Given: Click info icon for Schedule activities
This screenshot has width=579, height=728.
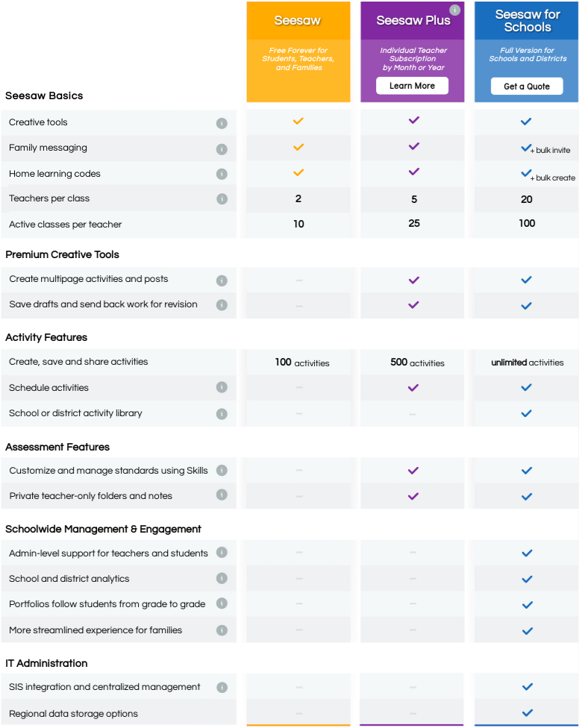Looking at the screenshot, I should 222,388.
